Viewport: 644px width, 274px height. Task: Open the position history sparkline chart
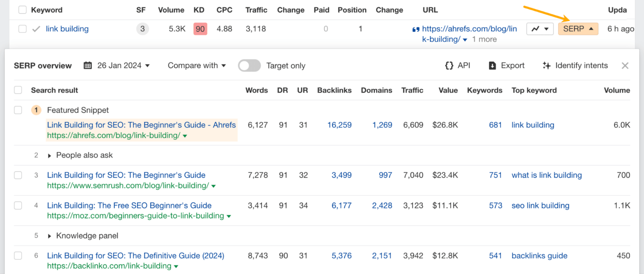[x=540, y=28]
